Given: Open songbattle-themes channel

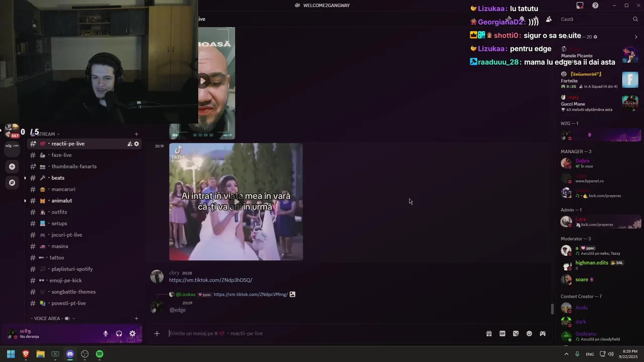Looking at the screenshot, I should point(84,292).
